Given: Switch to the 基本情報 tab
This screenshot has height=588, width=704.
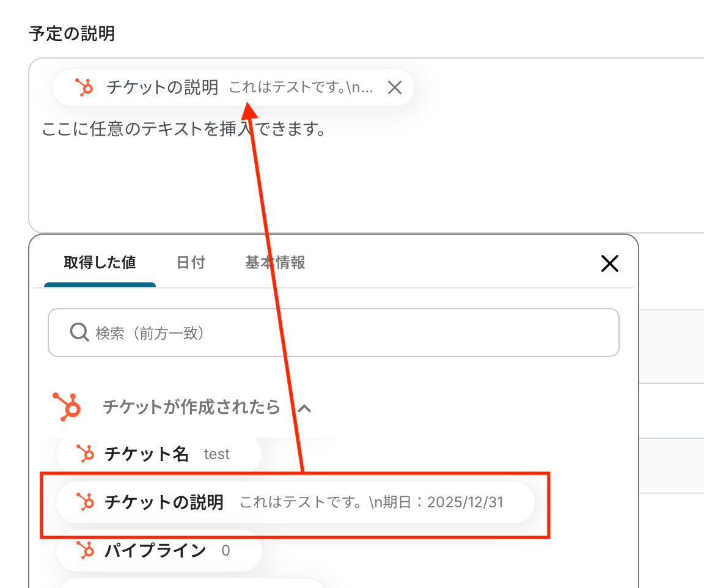Looking at the screenshot, I should (x=275, y=262).
